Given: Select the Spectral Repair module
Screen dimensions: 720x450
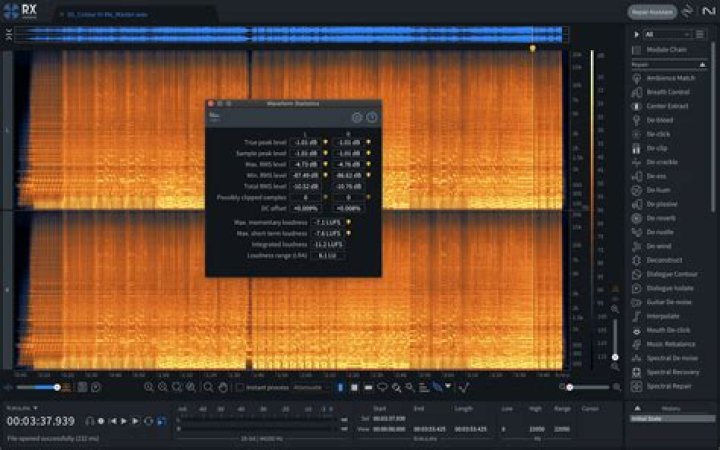Looking at the screenshot, I should pyautogui.click(x=668, y=385).
